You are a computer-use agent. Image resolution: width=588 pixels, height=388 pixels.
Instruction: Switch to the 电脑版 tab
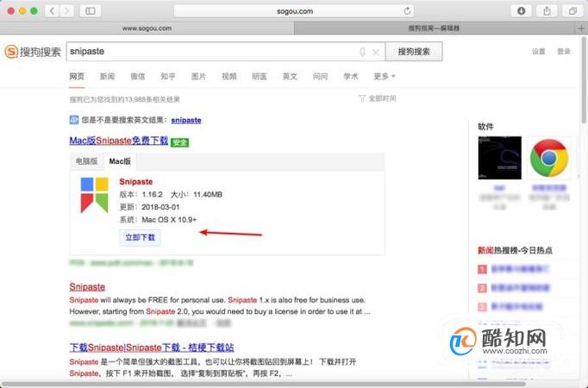click(86, 161)
